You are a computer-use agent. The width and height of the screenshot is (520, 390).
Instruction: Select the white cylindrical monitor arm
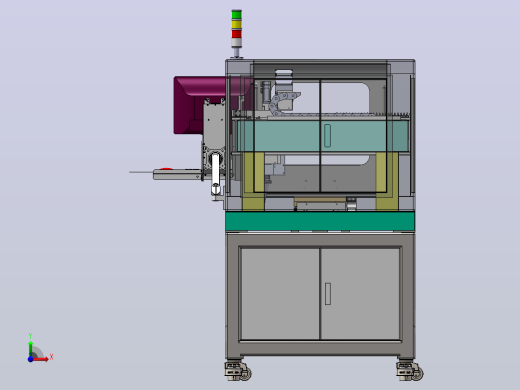coord(216,174)
